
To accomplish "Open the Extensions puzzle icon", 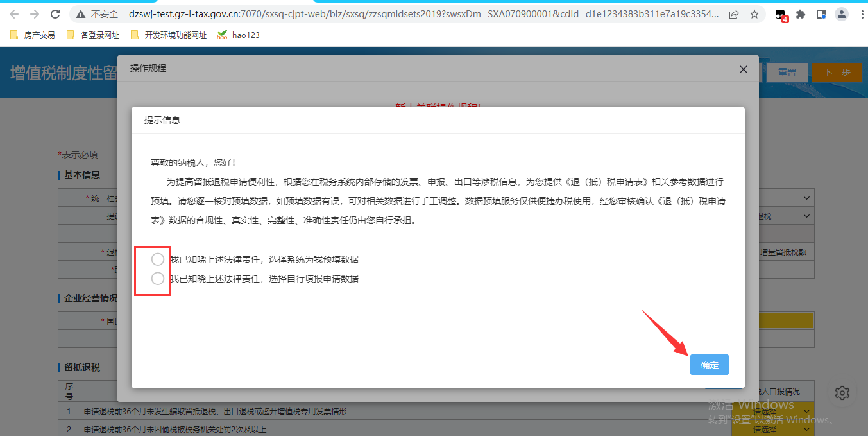I will (x=801, y=14).
